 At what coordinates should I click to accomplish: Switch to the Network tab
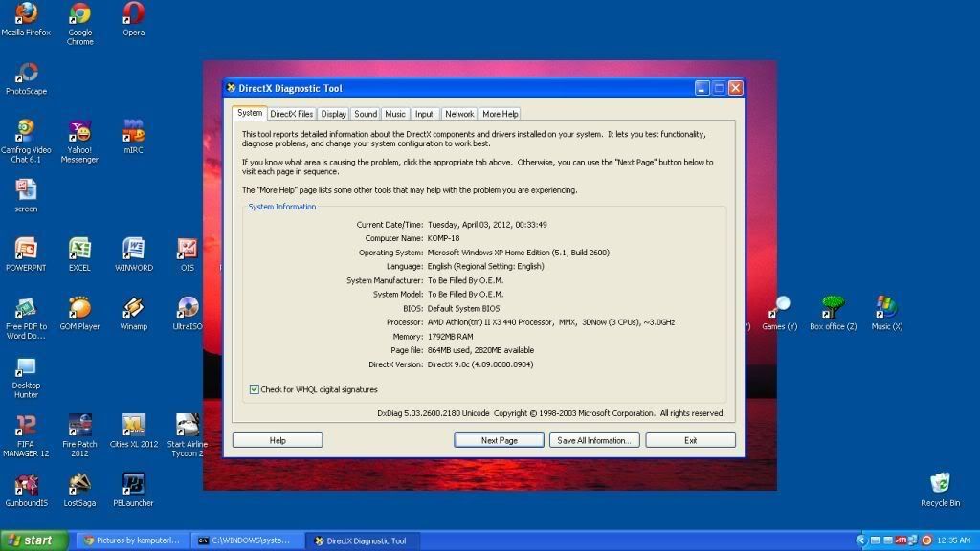click(x=459, y=114)
